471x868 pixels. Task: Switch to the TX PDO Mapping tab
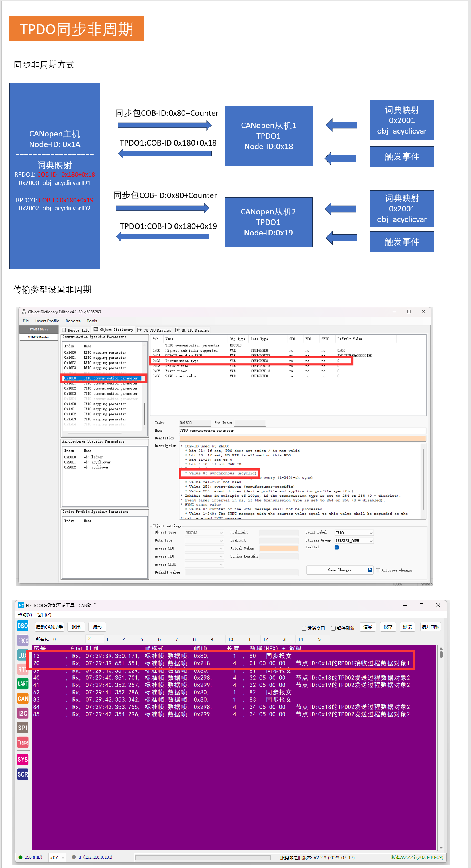pos(154,330)
